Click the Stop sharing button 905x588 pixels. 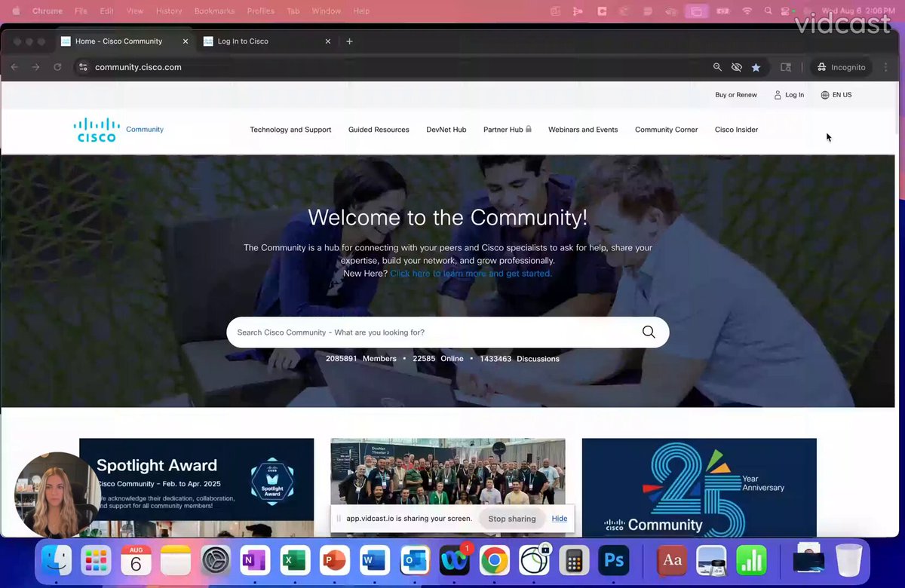(x=512, y=519)
